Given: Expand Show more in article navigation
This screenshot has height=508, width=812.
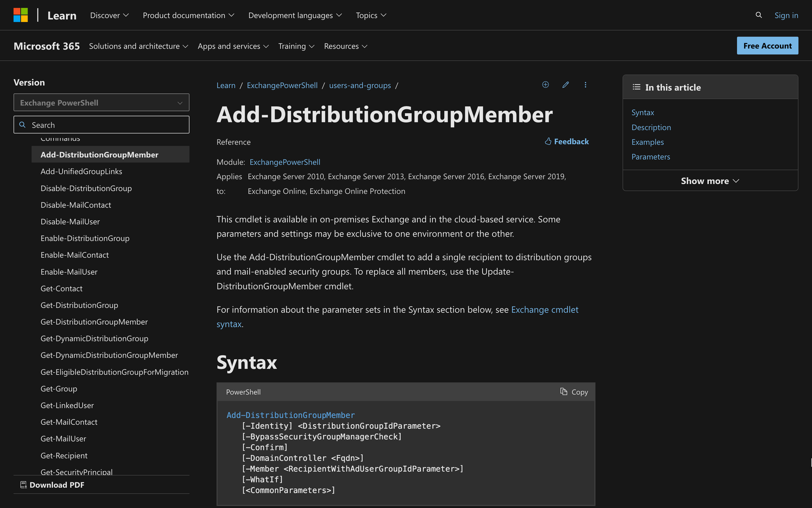Looking at the screenshot, I should pyautogui.click(x=710, y=180).
